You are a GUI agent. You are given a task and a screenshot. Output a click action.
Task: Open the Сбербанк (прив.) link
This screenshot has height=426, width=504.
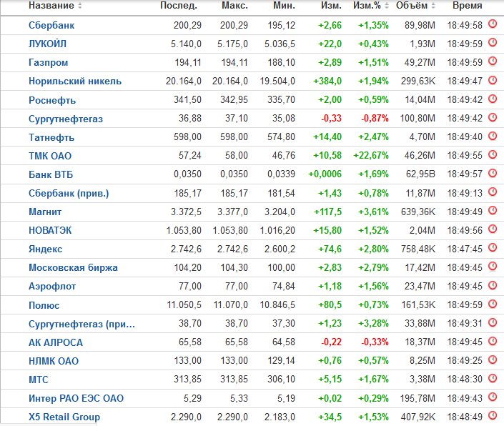69,193
